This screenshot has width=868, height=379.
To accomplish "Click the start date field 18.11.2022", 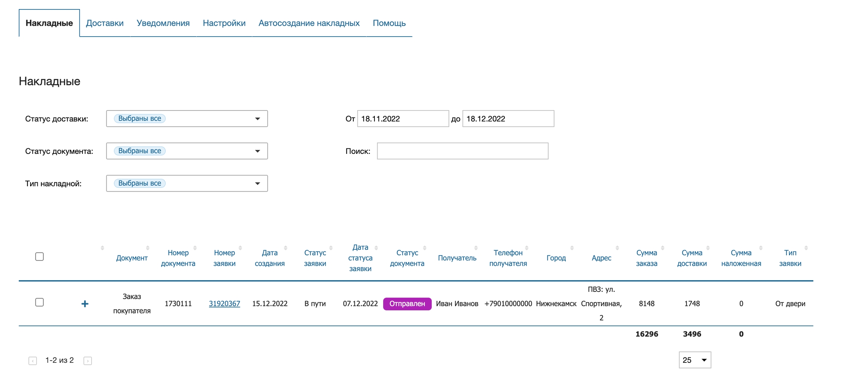I will click(403, 119).
